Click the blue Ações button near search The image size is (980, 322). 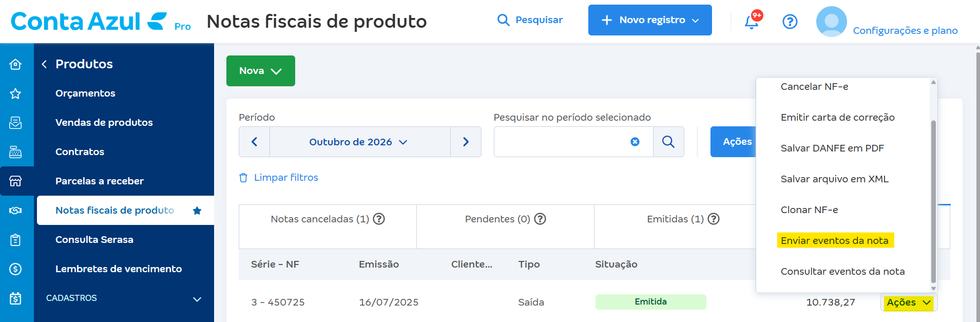(734, 142)
